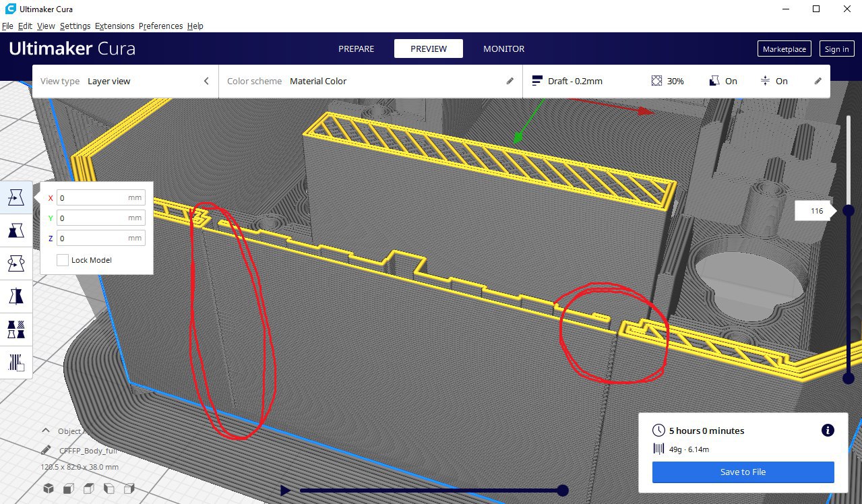This screenshot has width=862, height=504.
Task: Click the Draft profile layer-height icon
Action: 537,81
